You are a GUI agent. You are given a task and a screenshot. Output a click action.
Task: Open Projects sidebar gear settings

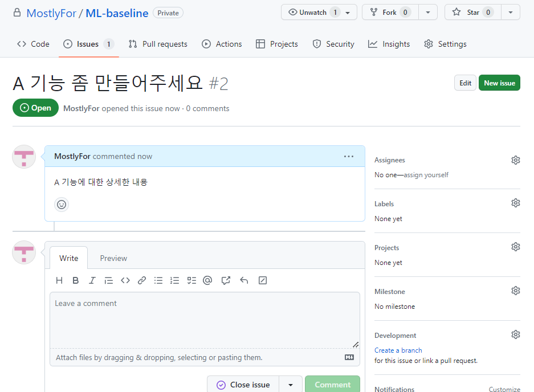[516, 247]
